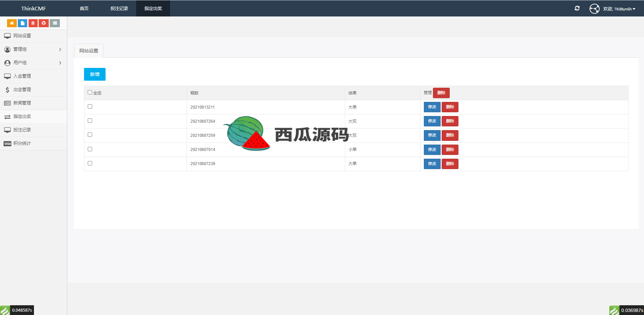The image size is (644, 315).
Task: Click the user avatar icon in header
Action: pos(594,9)
